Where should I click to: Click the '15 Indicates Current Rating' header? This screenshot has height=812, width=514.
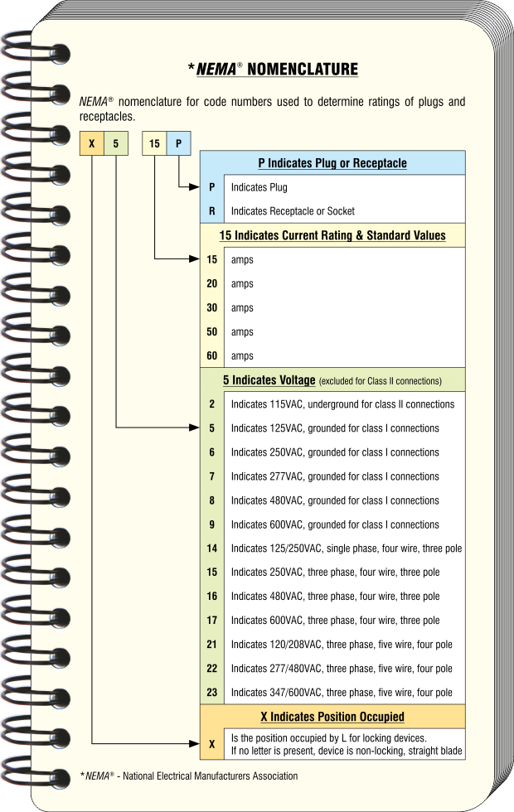332,235
